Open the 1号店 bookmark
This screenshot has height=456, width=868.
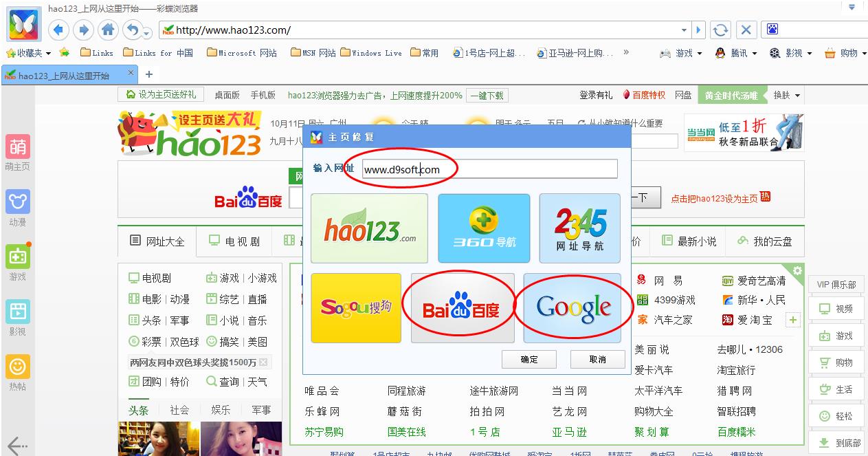489,53
